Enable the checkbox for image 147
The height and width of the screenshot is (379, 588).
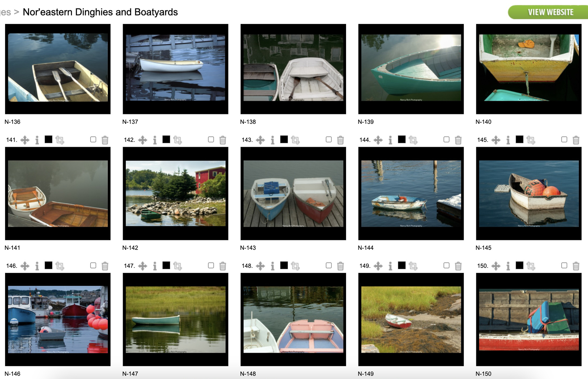click(211, 265)
